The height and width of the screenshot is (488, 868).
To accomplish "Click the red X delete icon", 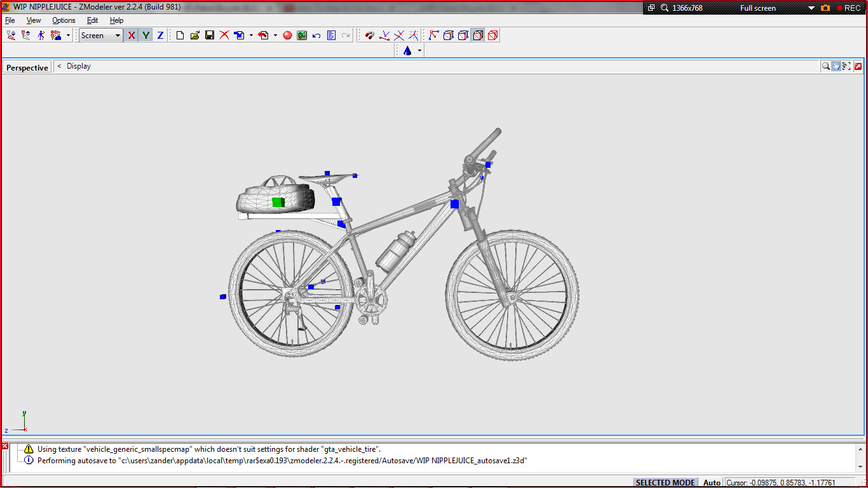I will click(224, 36).
